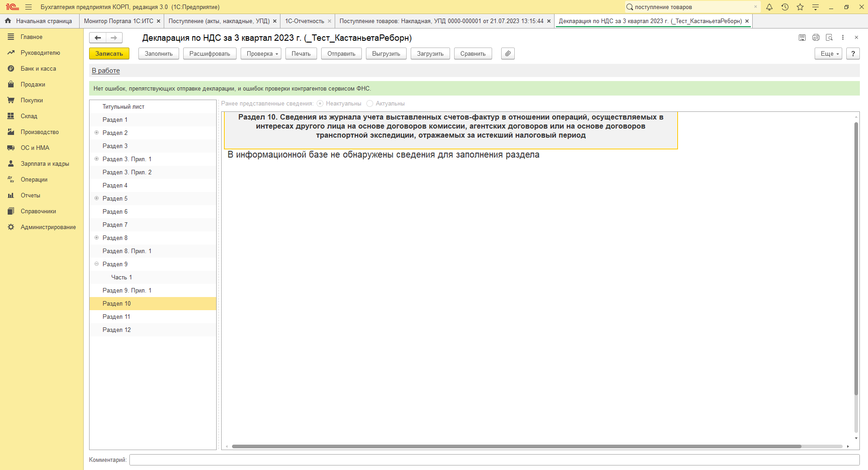Expand Раздел 2 tree node
The height and width of the screenshot is (470, 868).
[x=96, y=133]
